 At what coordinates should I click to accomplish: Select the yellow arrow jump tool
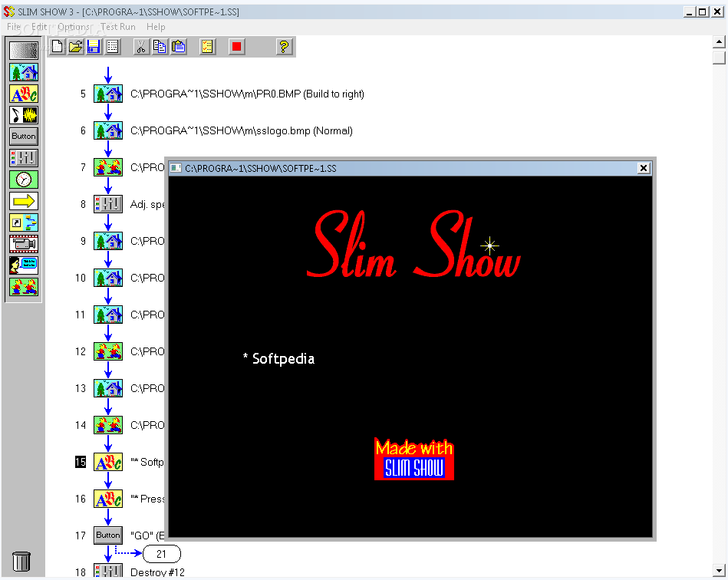click(24, 201)
